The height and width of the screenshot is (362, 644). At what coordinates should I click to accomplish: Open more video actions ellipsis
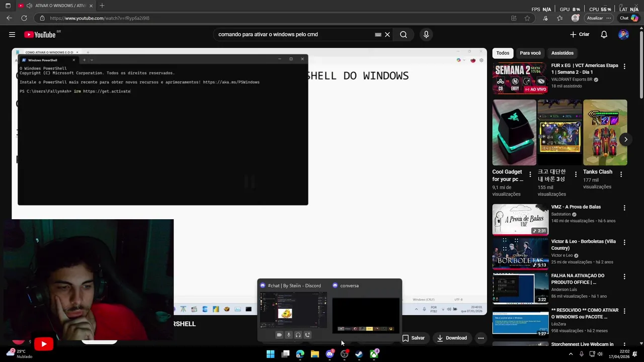481,338
